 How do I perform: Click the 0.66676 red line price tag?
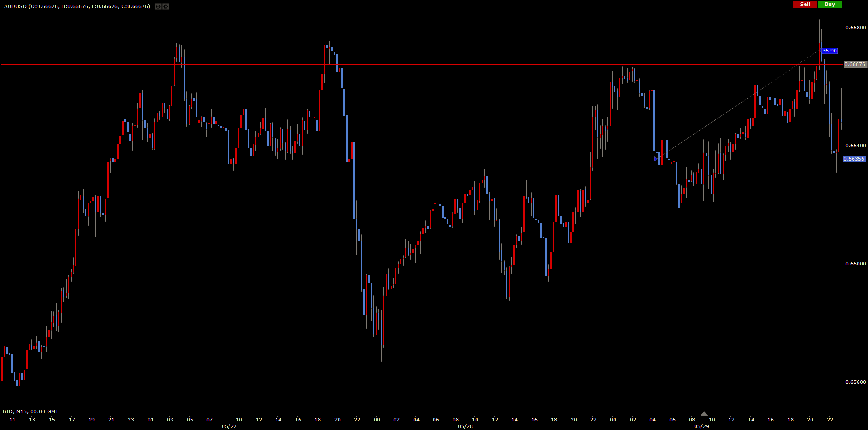point(855,65)
